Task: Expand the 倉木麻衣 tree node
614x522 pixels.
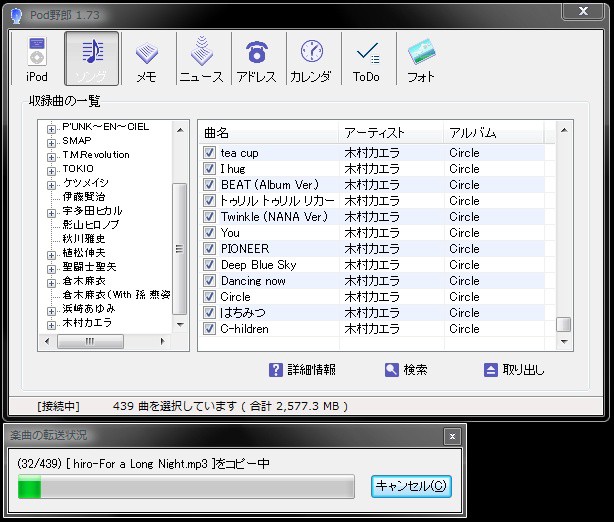Action: tap(51, 283)
